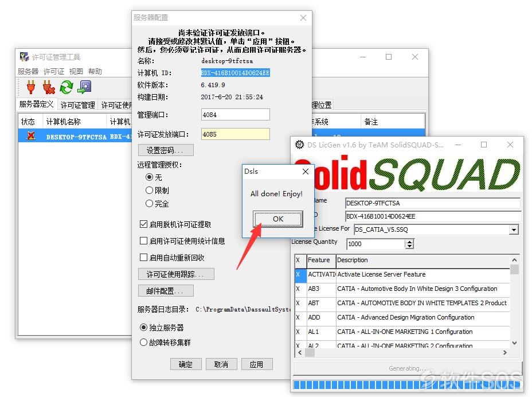Switch to 许可证管理 tab
Image resolution: width=532 pixels, height=397 pixels.
coord(78,105)
